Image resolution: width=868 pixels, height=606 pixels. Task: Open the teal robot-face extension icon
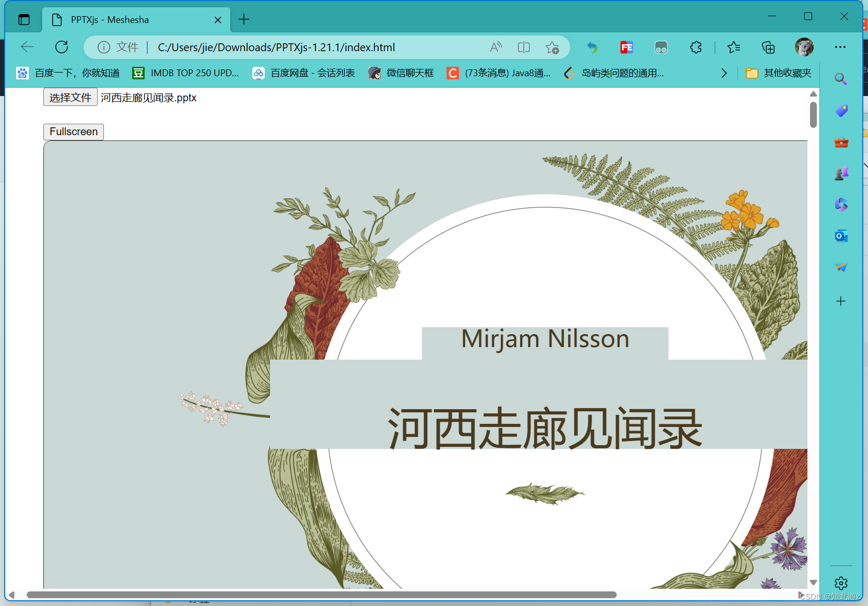[x=661, y=47]
